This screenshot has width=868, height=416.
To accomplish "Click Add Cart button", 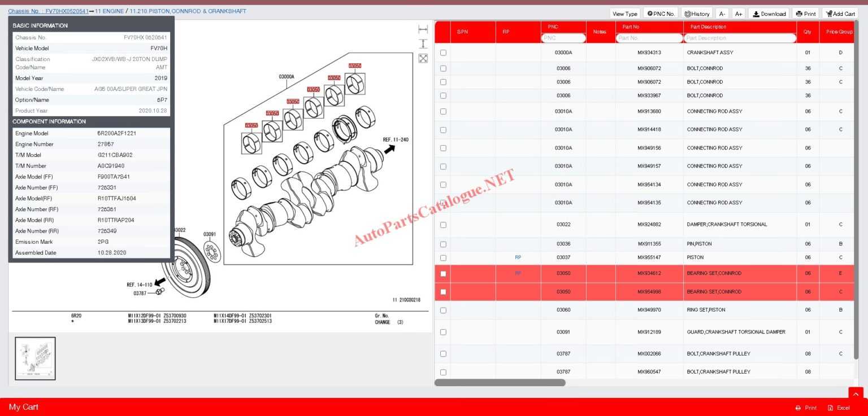I will coord(840,14).
